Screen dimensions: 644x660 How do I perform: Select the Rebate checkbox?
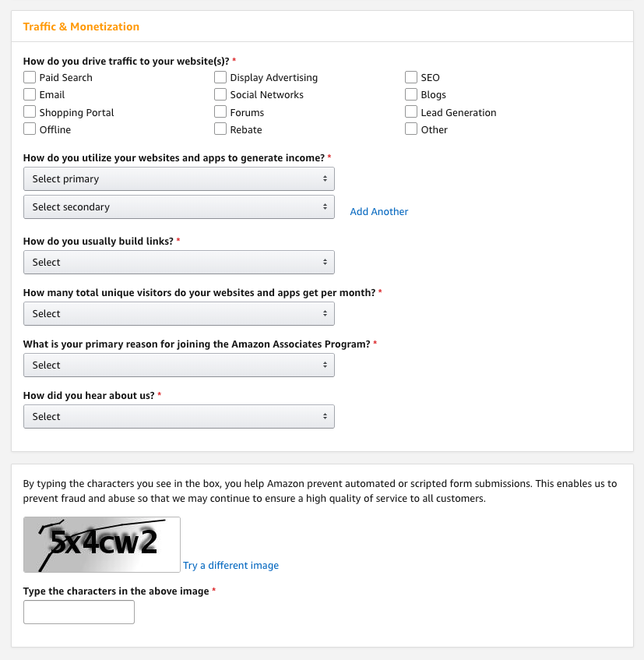[x=220, y=129]
